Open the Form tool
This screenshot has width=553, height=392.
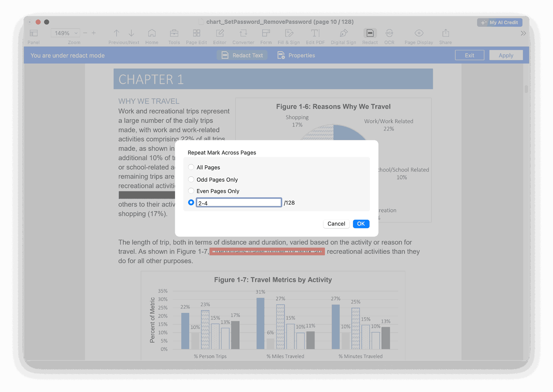pyautogui.click(x=266, y=33)
